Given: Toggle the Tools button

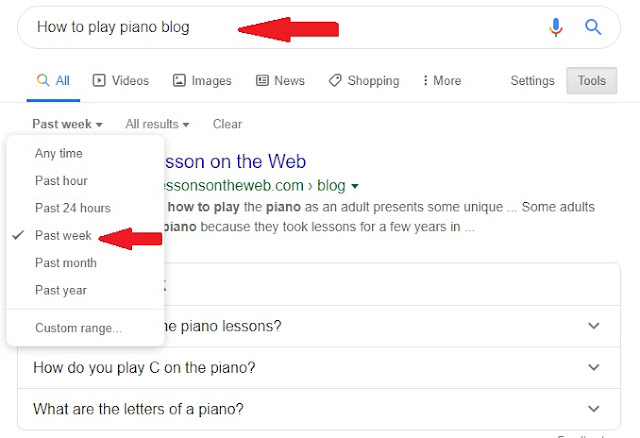Looking at the screenshot, I should click(591, 80).
